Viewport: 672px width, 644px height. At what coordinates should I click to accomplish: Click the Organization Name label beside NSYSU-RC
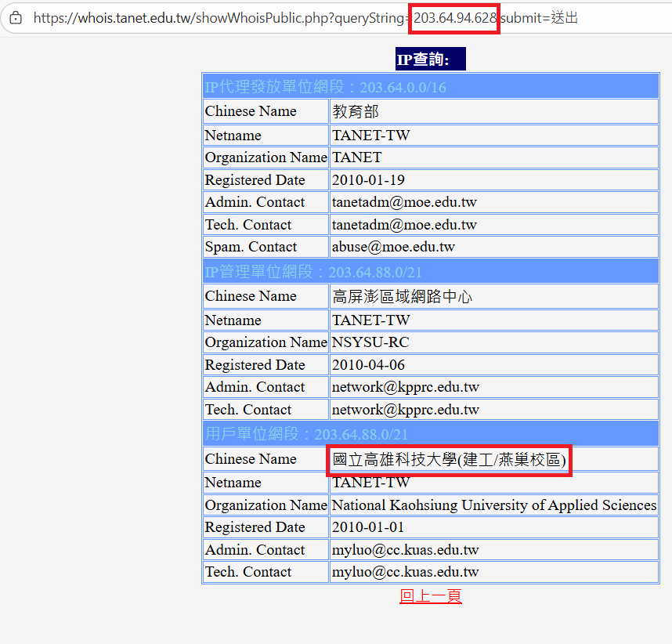click(266, 342)
